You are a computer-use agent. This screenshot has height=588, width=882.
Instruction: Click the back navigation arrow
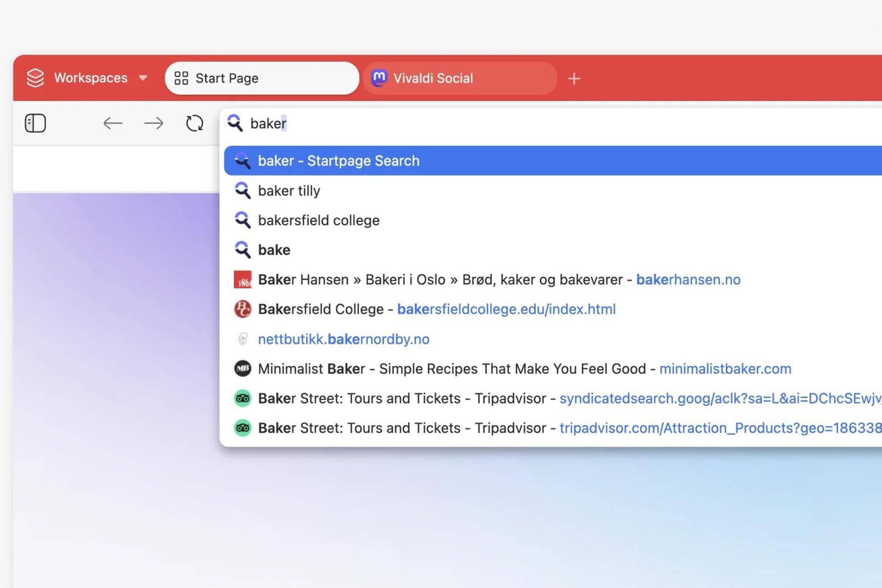pos(113,123)
